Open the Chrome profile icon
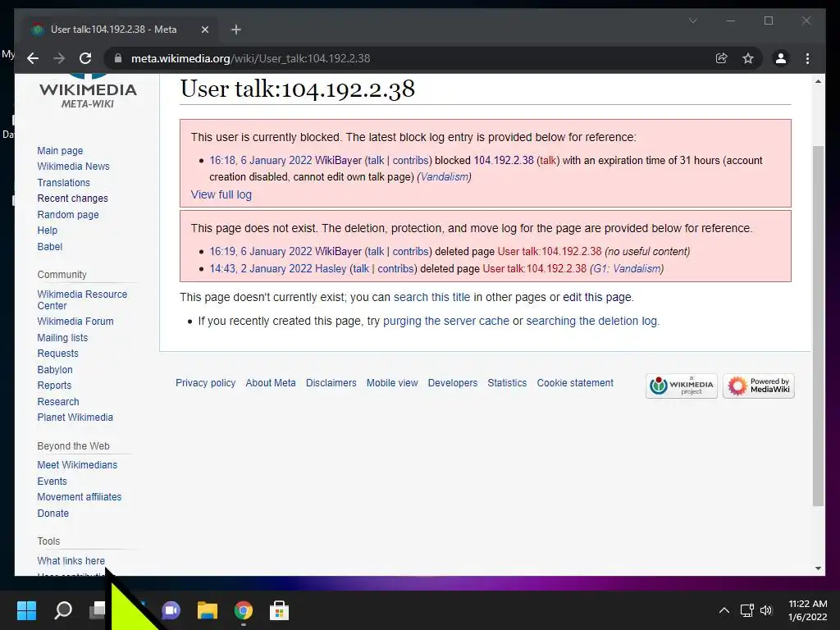 pyautogui.click(x=781, y=58)
